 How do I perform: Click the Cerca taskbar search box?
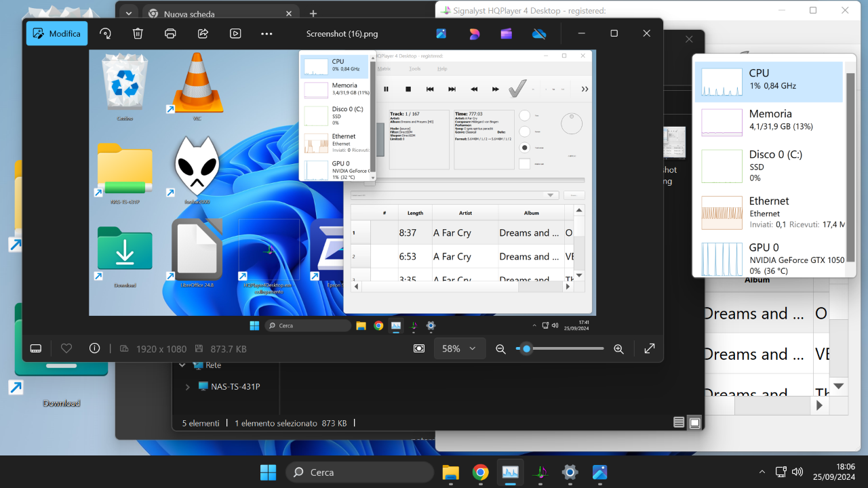[x=359, y=472]
